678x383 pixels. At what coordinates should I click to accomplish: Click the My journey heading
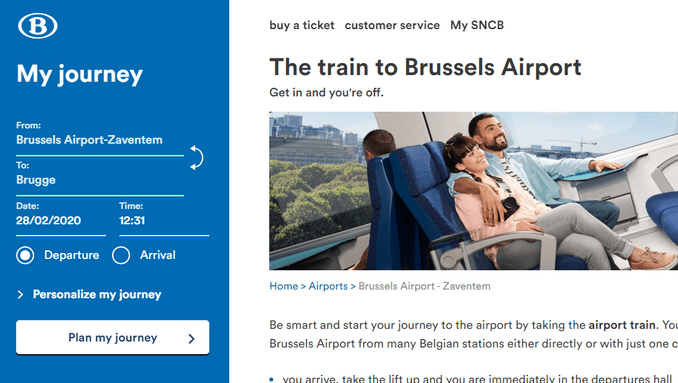click(80, 74)
